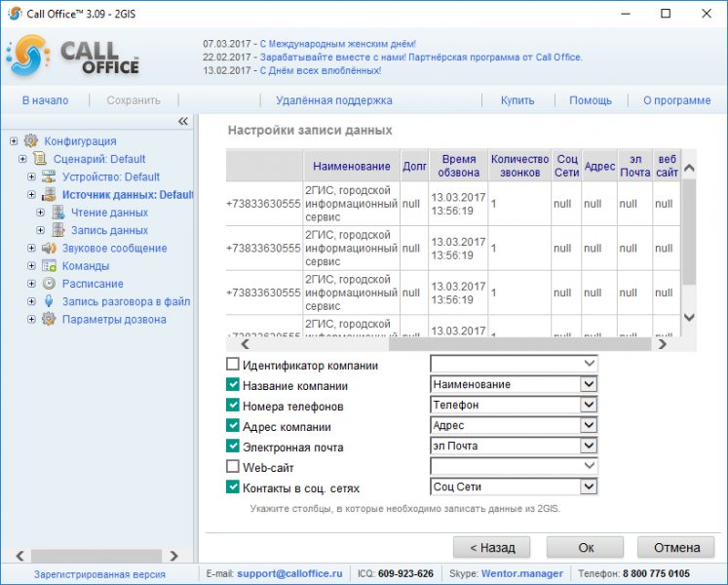
Task: Uncheck Электронная почта checkbox
Action: pos(233,446)
